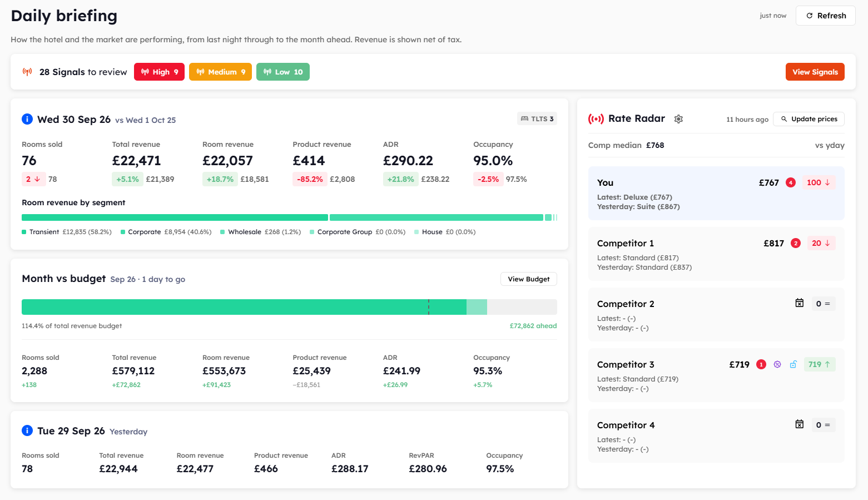Viewport: 868px width, 500px height.
Task: Open Rate Radar settings gear
Action: tap(678, 119)
